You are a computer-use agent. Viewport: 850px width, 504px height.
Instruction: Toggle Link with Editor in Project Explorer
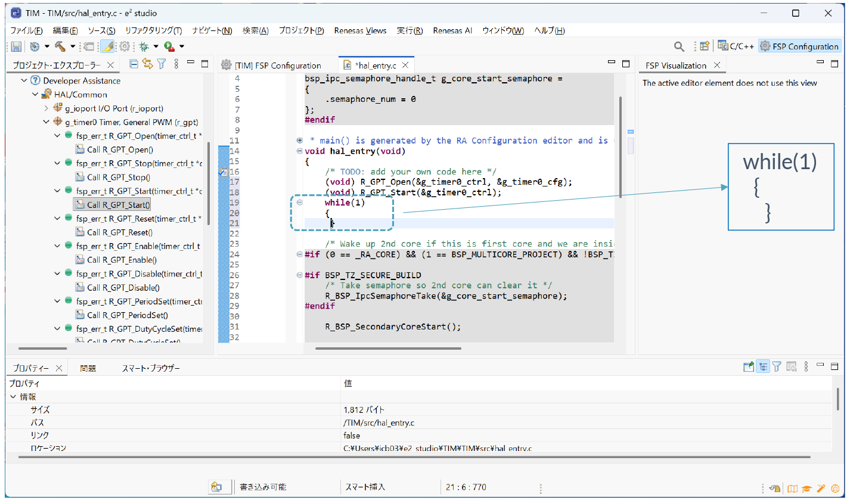[x=147, y=64]
